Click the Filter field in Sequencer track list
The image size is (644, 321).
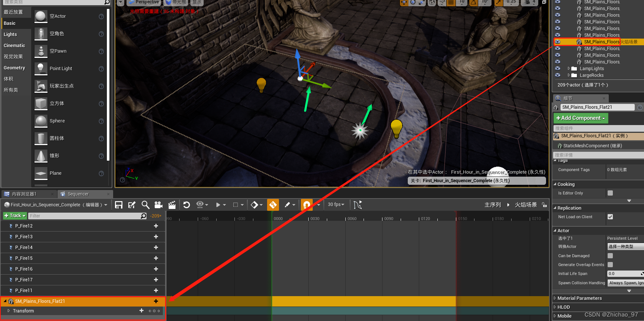85,216
